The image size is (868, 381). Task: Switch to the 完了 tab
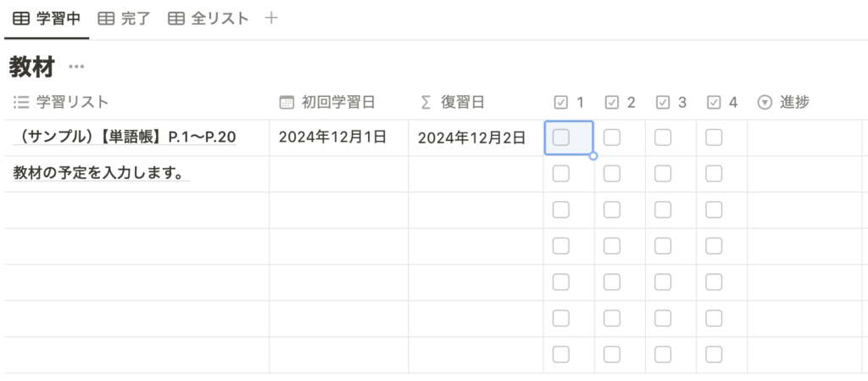coord(125,19)
